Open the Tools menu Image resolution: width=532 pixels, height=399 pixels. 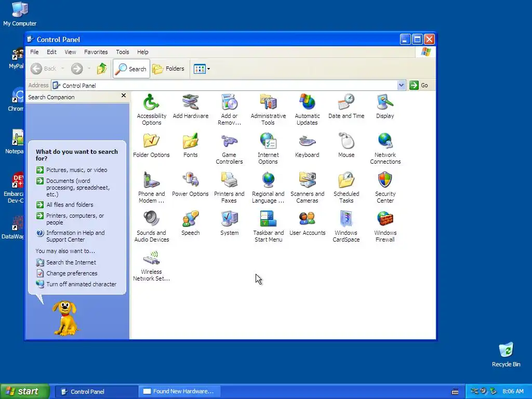pyautogui.click(x=123, y=52)
